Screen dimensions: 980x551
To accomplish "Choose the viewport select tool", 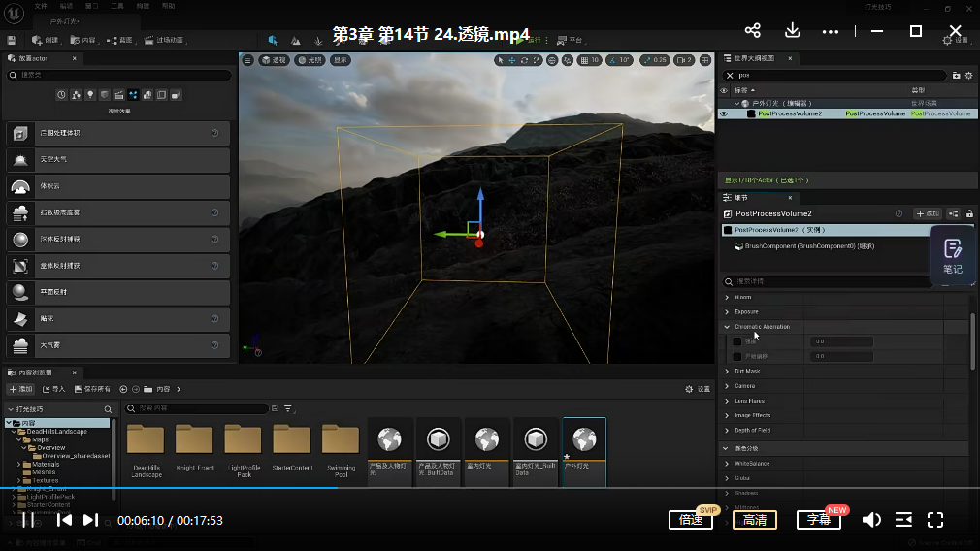I will coord(500,60).
